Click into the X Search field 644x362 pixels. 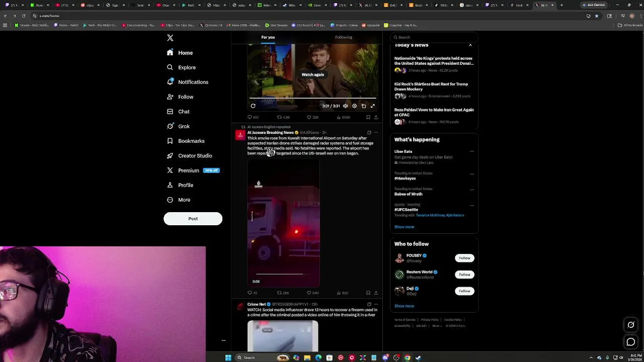(x=434, y=37)
